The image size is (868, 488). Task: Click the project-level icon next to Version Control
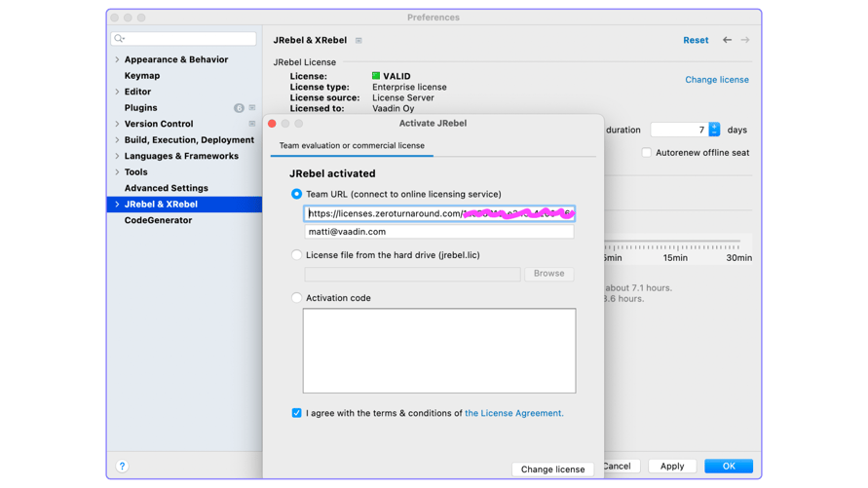point(252,124)
